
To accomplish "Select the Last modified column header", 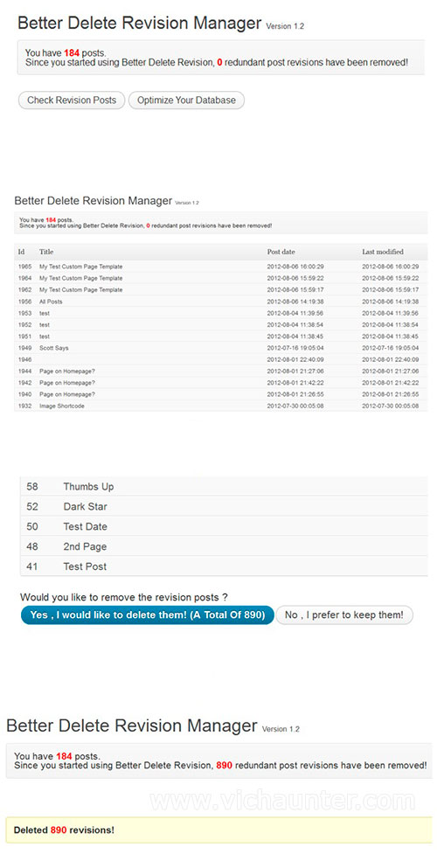I will click(x=383, y=252).
